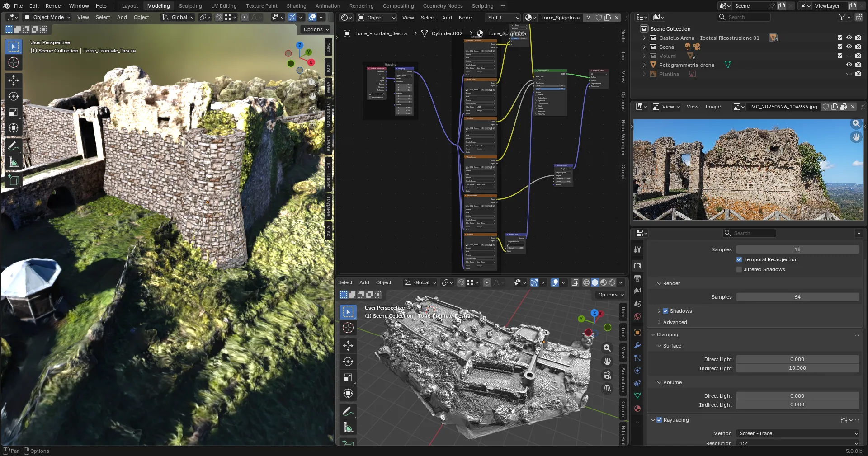Screen dimensions: 868x456
Task: Open the Particles properties tab icon
Action: click(x=637, y=358)
